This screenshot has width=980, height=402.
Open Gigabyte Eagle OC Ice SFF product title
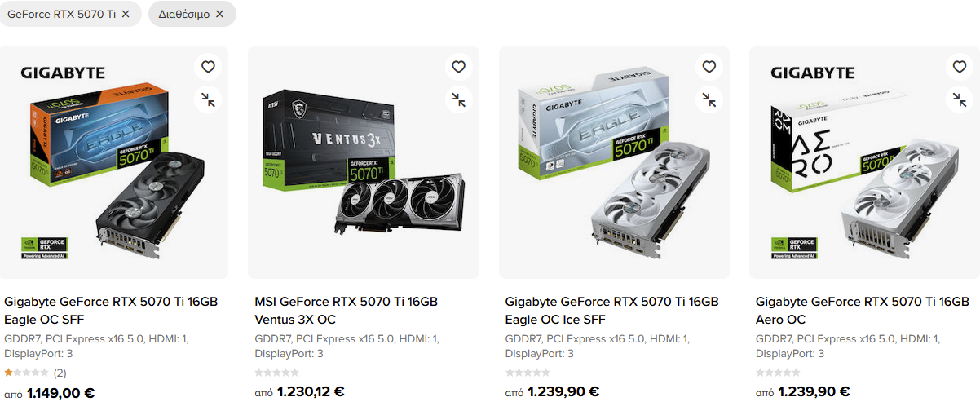point(611,311)
